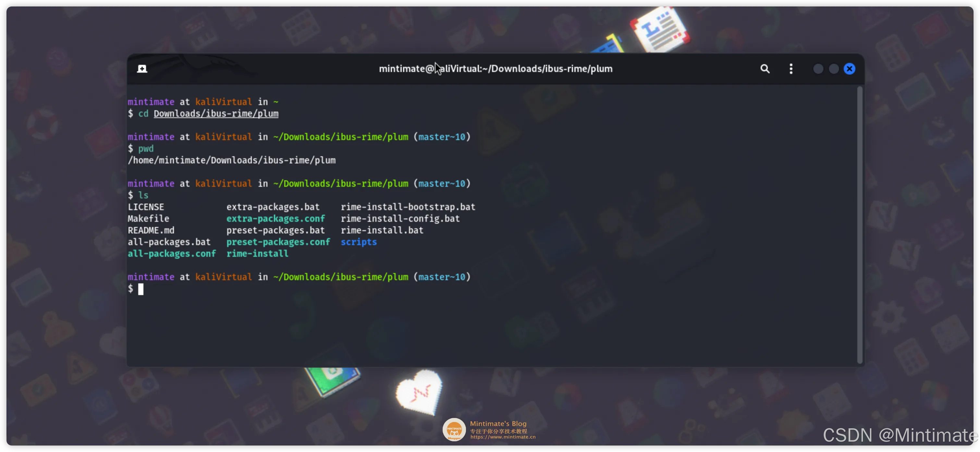The height and width of the screenshot is (452, 980).
Task: Click the scripts directory name
Action: [358, 242]
